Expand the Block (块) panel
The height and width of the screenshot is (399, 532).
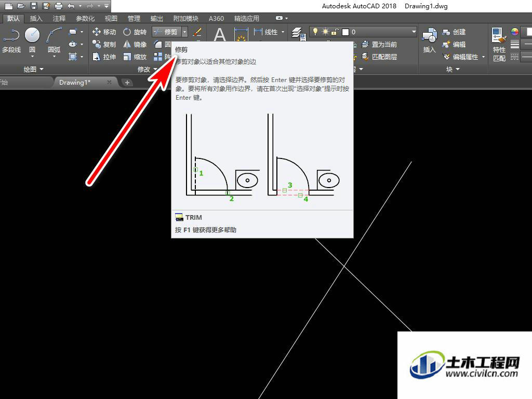tap(453, 69)
